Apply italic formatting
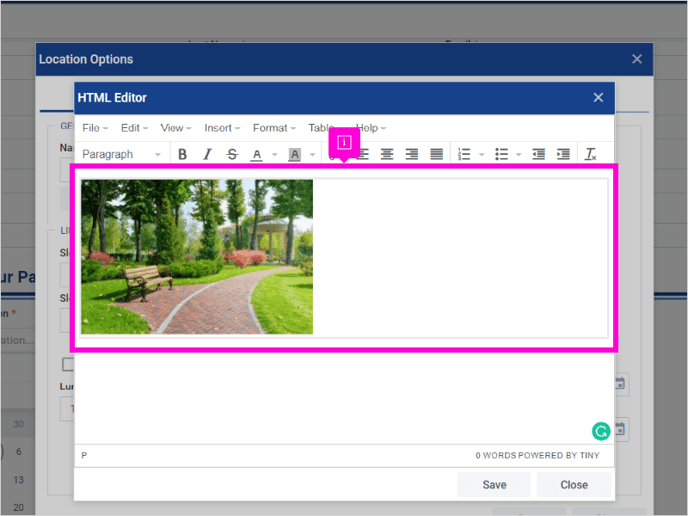The width and height of the screenshot is (688, 516). (x=207, y=154)
